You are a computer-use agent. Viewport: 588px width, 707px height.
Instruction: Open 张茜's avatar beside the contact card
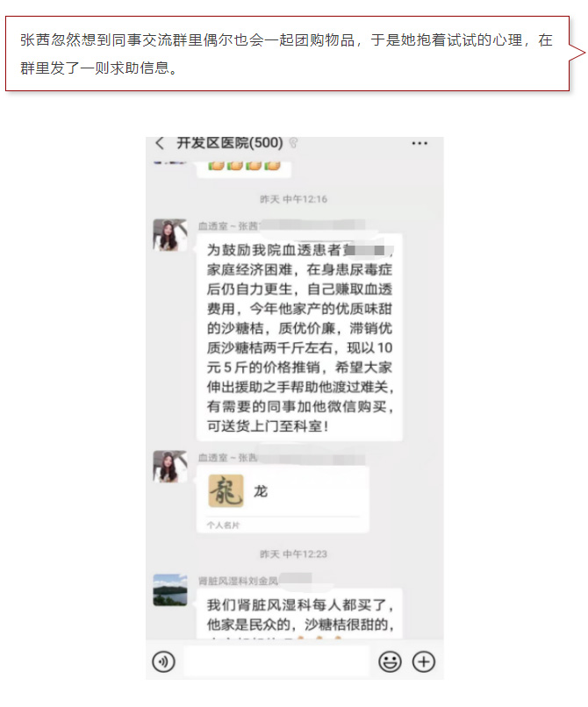tap(170, 467)
